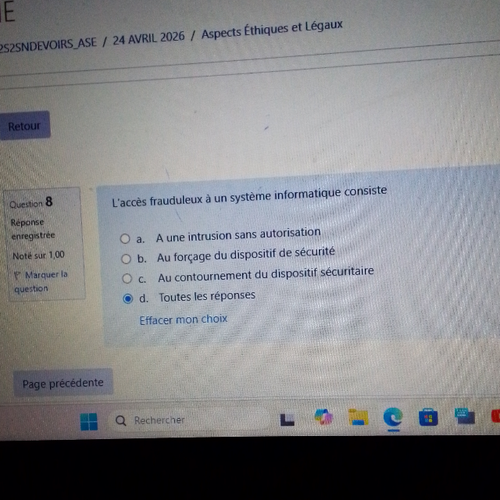Open Task View on the taskbar
The image size is (500, 500).
click(287, 420)
